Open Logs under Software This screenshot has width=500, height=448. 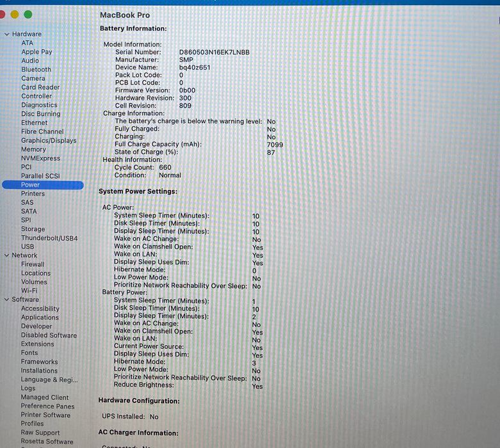coord(28,388)
